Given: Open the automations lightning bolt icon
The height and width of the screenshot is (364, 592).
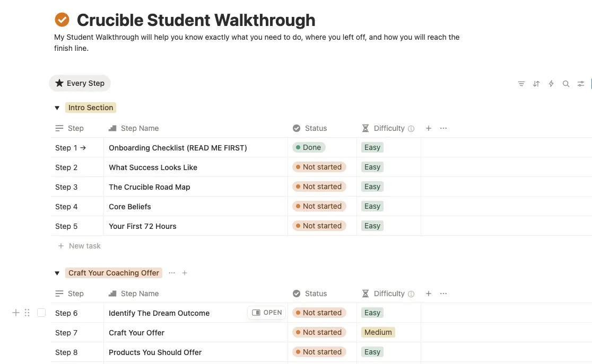Looking at the screenshot, I should [551, 84].
